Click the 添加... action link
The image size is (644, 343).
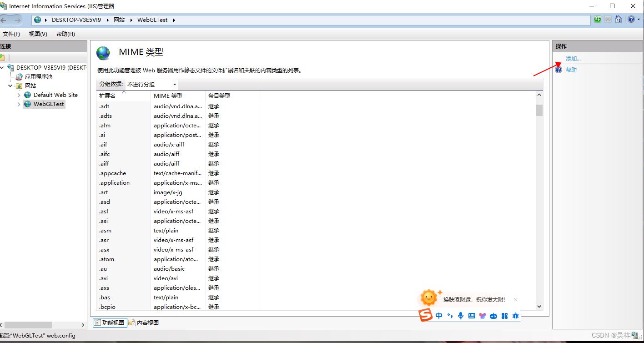[x=573, y=59]
